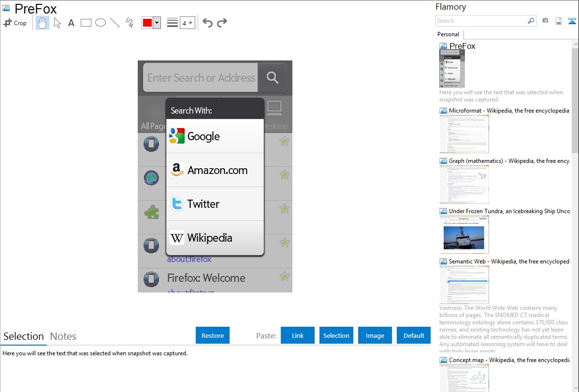
Task: Choose Amazon.com in the Search With popup
Action: point(215,170)
